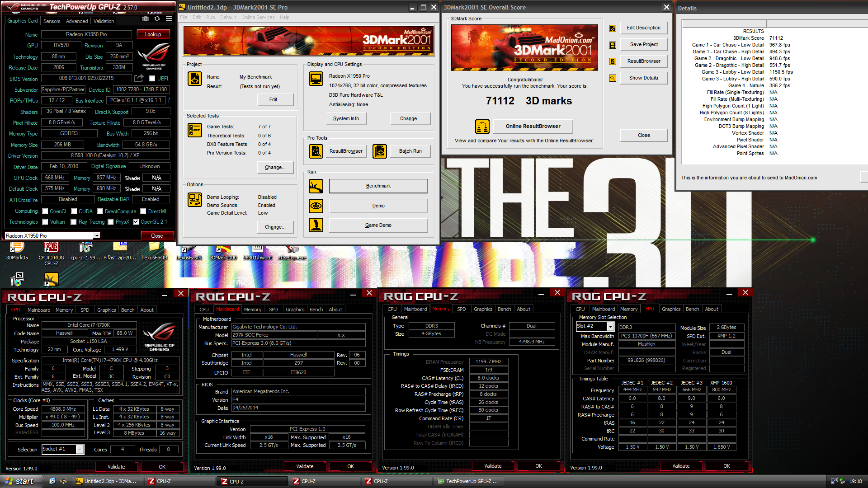Click Validate in the SPD CPU-Z window
This screenshot has height=488, width=868.
[x=681, y=466]
